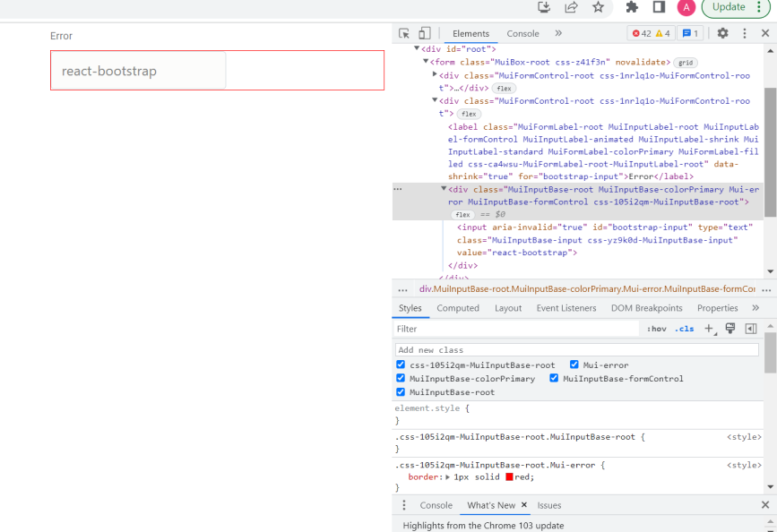Uncheck the Mui-error class checkbox
The height and width of the screenshot is (532, 777).
coord(574,365)
